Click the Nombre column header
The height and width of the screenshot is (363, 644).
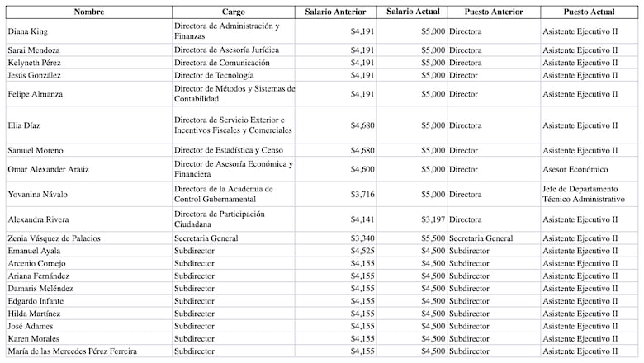[x=88, y=12]
